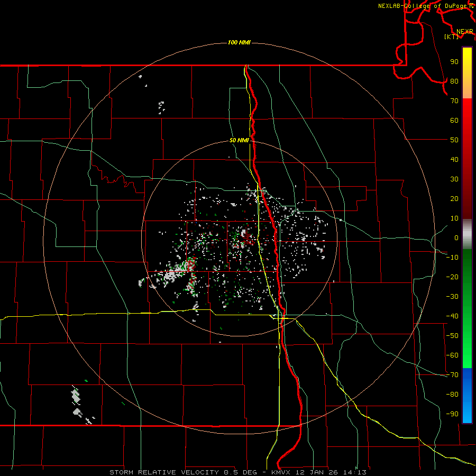Click the [KT] units label
The height and width of the screenshot is (476, 476).
point(452,36)
